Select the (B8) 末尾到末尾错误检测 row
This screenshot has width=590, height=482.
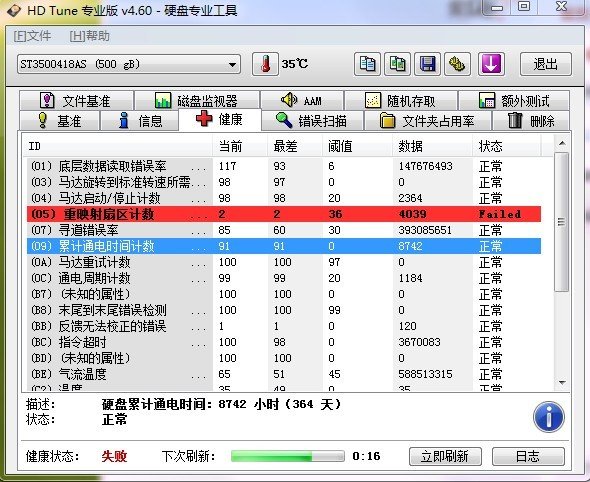pos(284,310)
